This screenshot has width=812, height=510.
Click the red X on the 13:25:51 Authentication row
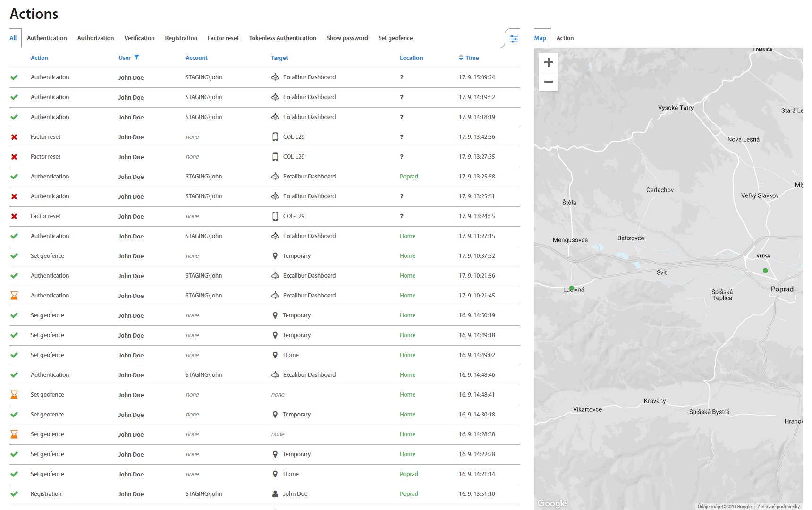pyautogui.click(x=14, y=196)
